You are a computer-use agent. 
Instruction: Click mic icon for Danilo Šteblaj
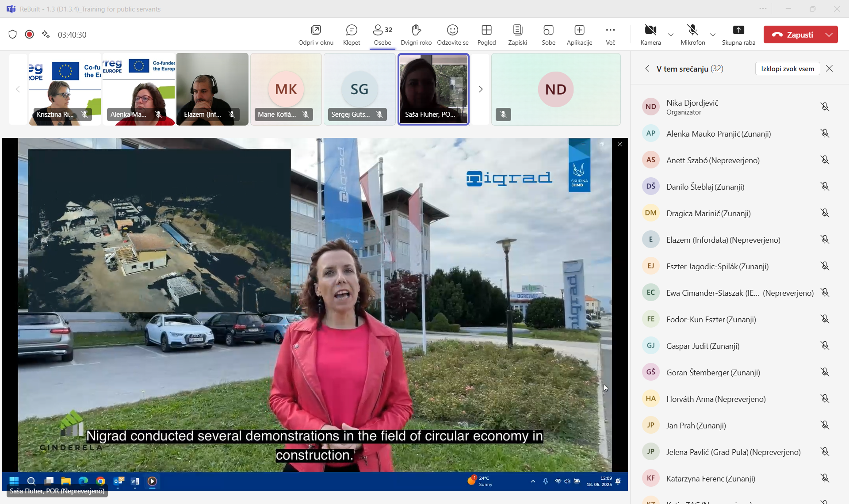825,186
